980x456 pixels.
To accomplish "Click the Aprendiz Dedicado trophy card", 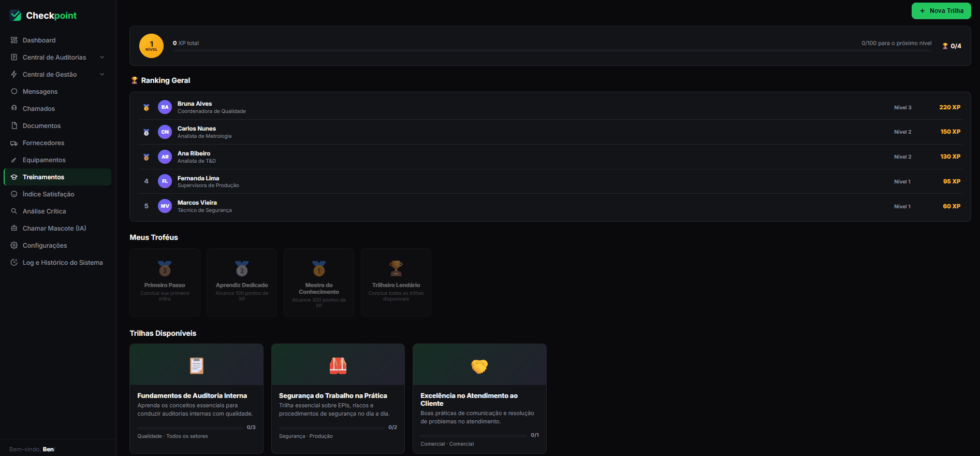I will coord(242,282).
